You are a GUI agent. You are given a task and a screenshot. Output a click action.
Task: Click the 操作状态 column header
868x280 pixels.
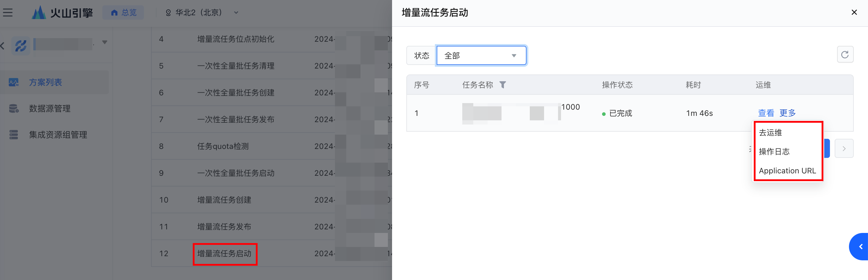(x=617, y=85)
